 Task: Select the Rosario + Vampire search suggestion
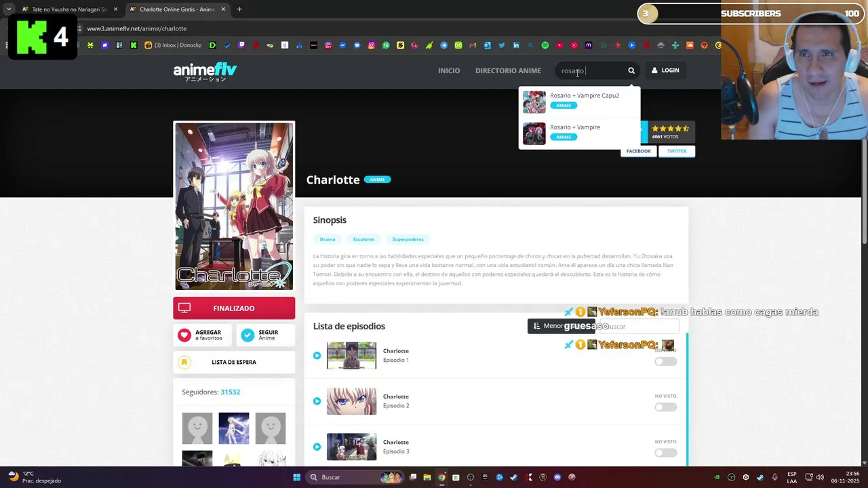(x=580, y=134)
